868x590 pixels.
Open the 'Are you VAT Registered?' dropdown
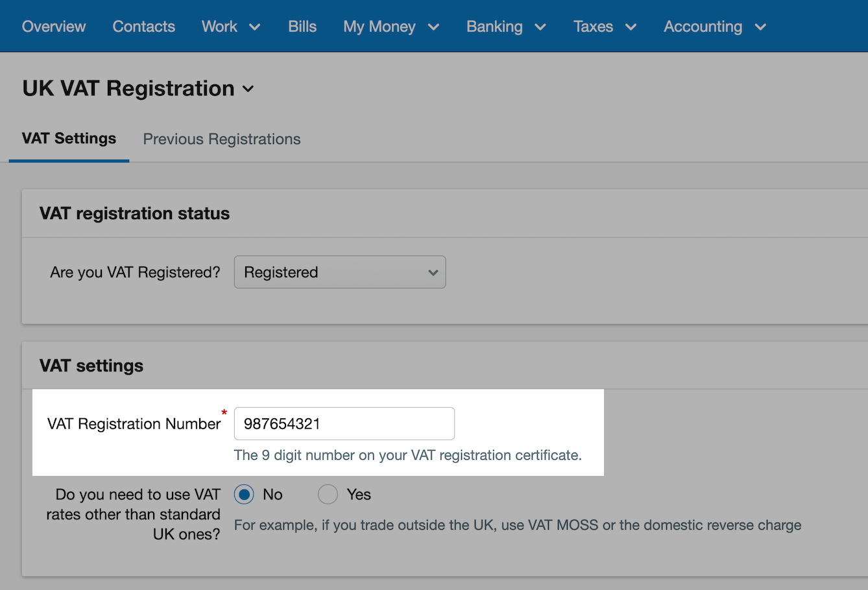click(x=339, y=272)
